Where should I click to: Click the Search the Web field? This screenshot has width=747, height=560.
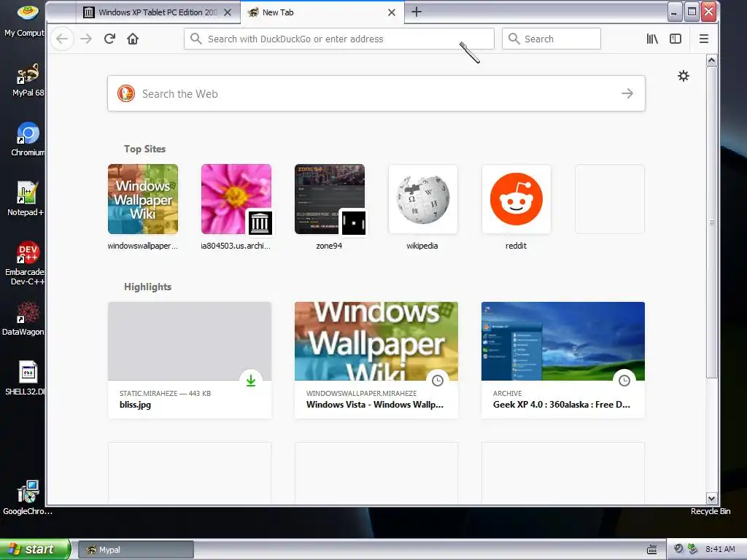tap(376, 93)
